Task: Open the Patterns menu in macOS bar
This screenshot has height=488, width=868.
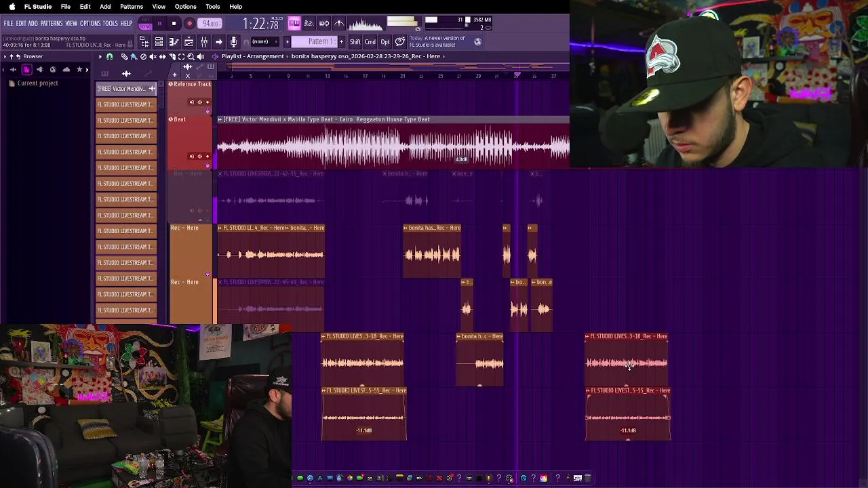Action: click(x=132, y=7)
